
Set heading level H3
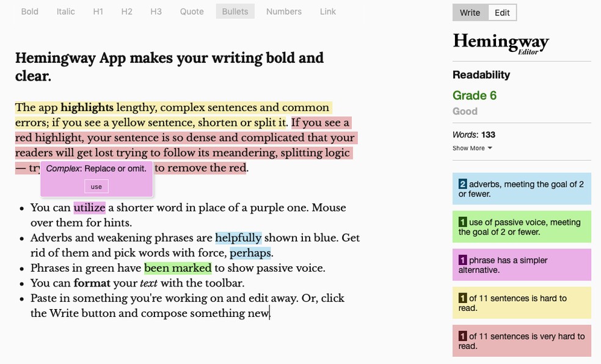click(x=156, y=12)
